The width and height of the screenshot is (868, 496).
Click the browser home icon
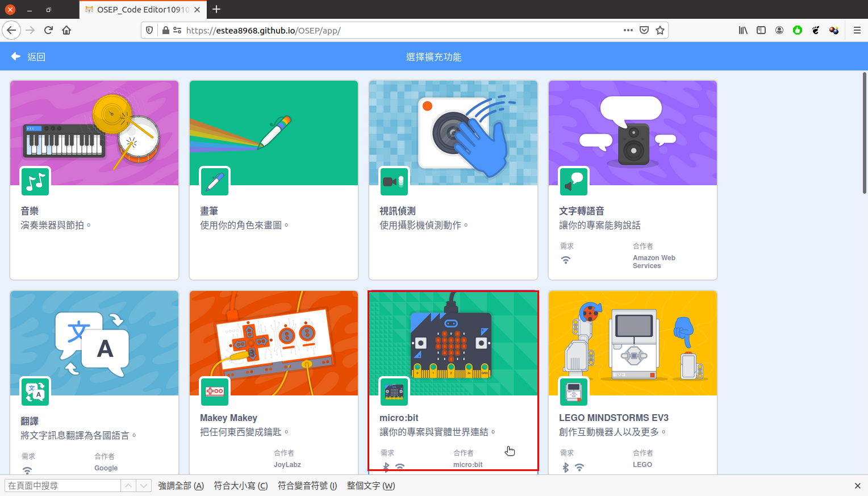[66, 30]
